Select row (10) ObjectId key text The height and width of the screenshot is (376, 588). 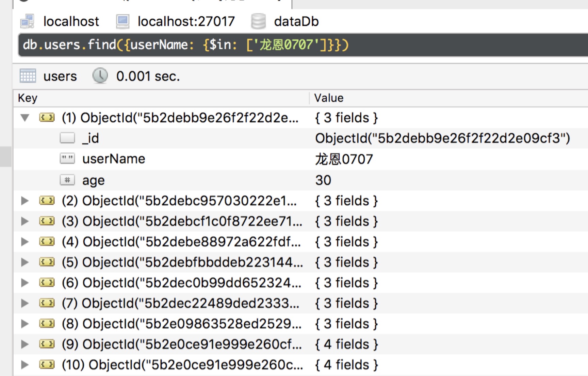182,365
